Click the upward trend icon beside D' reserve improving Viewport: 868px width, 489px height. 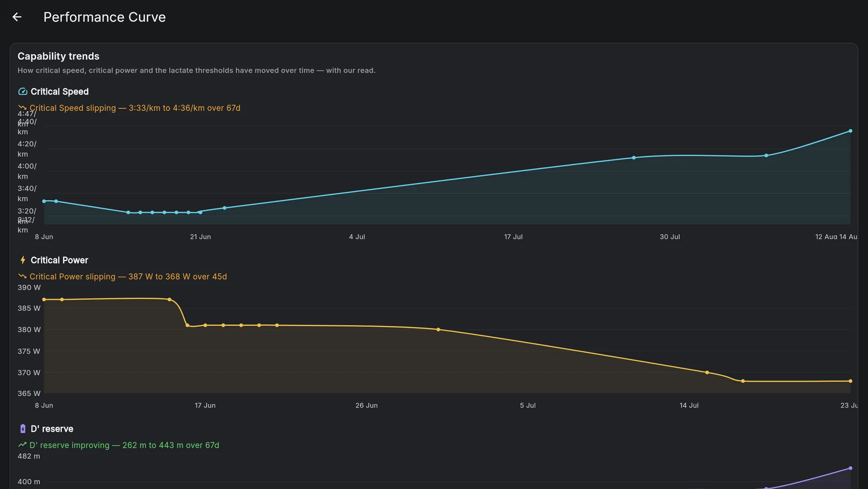coord(22,445)
